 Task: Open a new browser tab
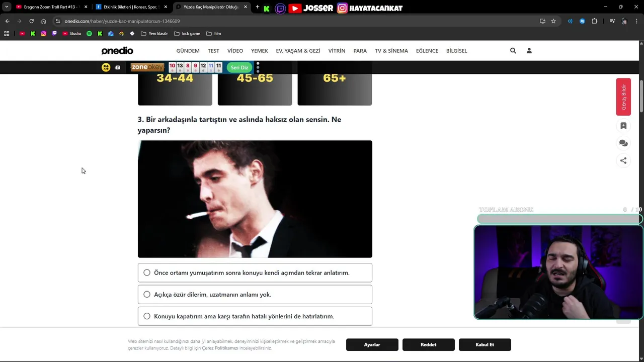coord(258,7)
